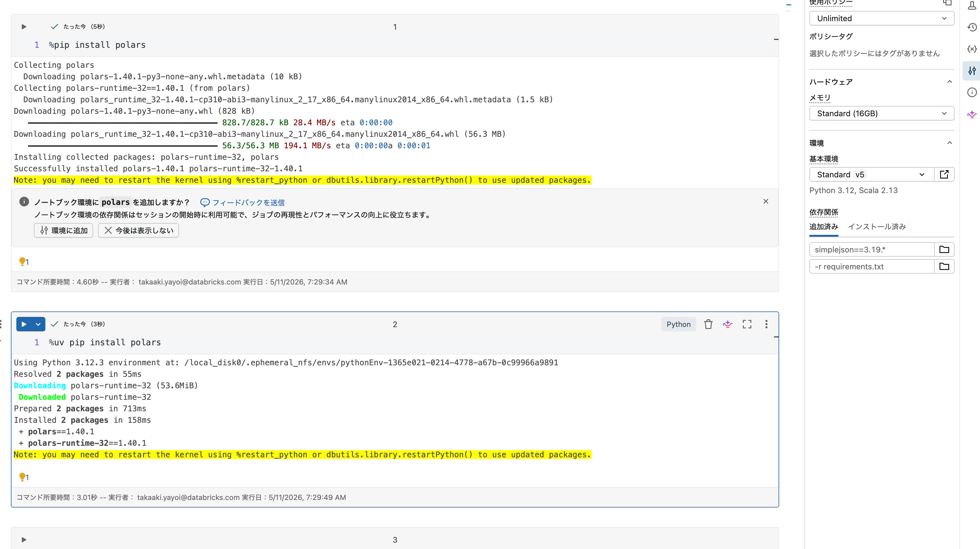
Task: Open the kebab menu for cell 2
Action: click(766, 324)
